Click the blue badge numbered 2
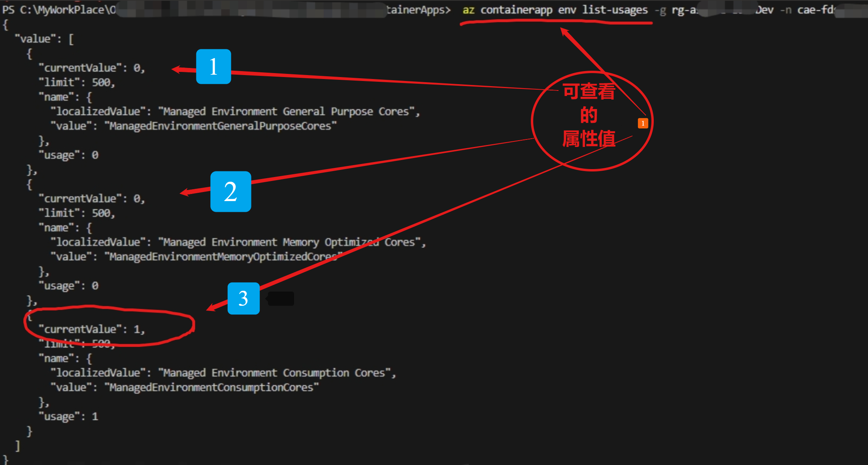868x465 pixels. tap(230, 192)
